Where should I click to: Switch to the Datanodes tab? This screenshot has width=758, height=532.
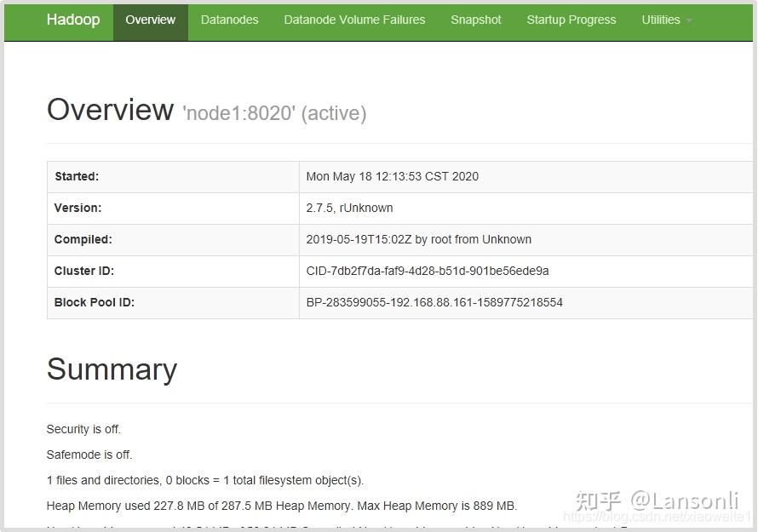click(229, 20)
